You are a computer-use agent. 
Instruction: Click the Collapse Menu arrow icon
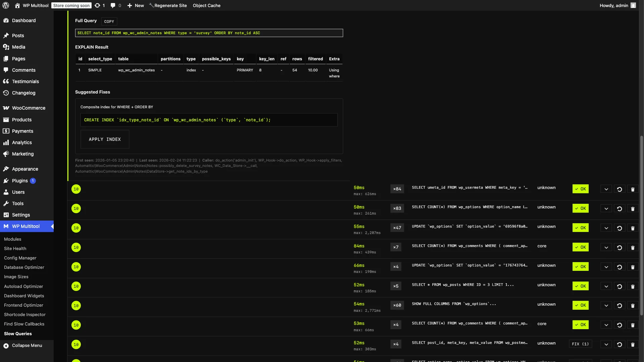click(6, 346)
